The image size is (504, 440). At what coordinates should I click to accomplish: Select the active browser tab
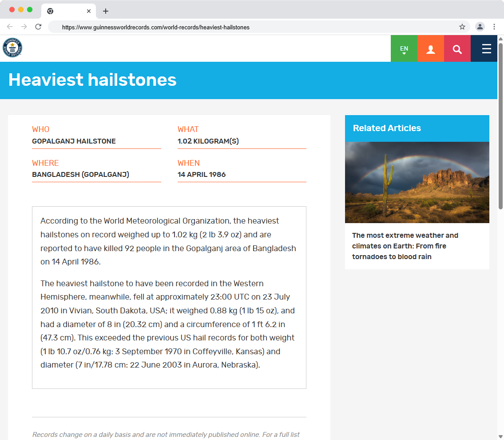point(68,11)
